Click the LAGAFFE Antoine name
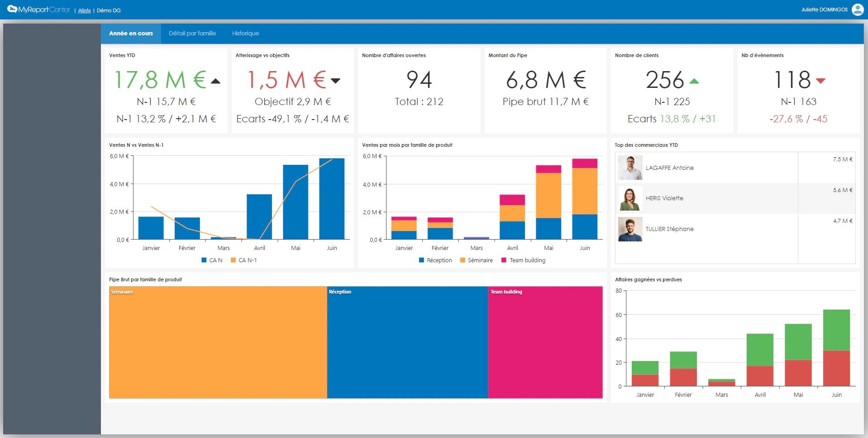 (x=670, y=168)
